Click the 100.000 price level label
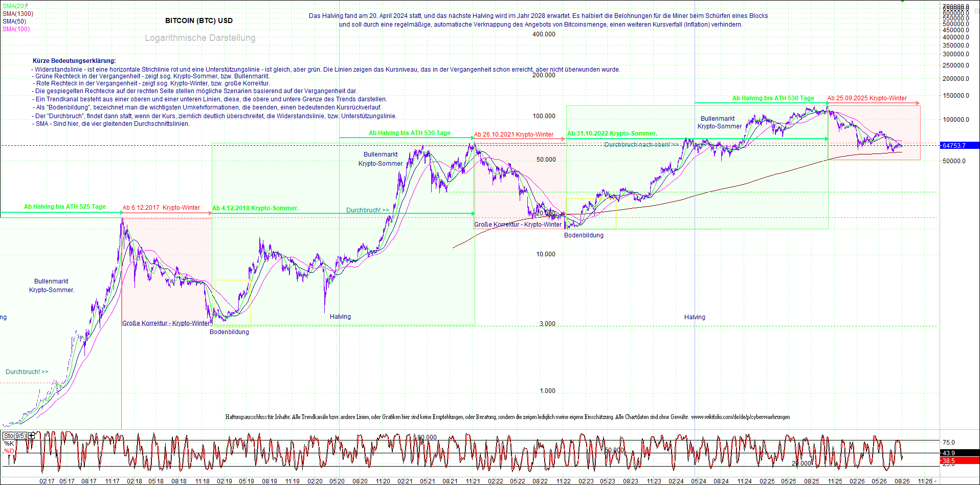 pyautogui.click(x=544, y=116)
